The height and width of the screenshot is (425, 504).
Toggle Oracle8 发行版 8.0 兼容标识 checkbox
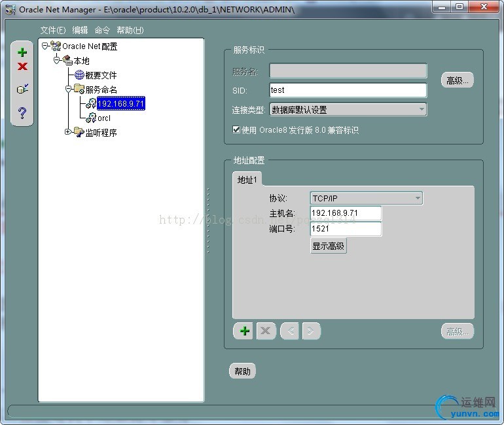pyautogui.click(x=236, y=129)
